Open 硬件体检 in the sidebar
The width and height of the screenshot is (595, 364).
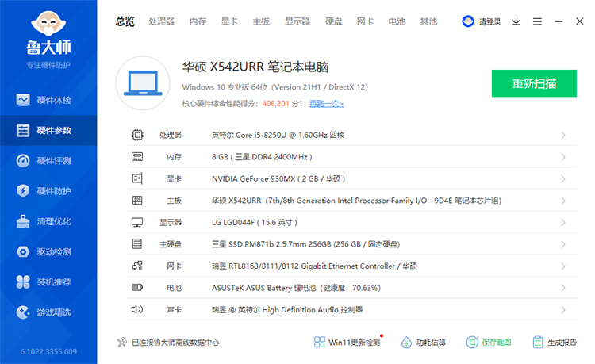pos(48,100)
